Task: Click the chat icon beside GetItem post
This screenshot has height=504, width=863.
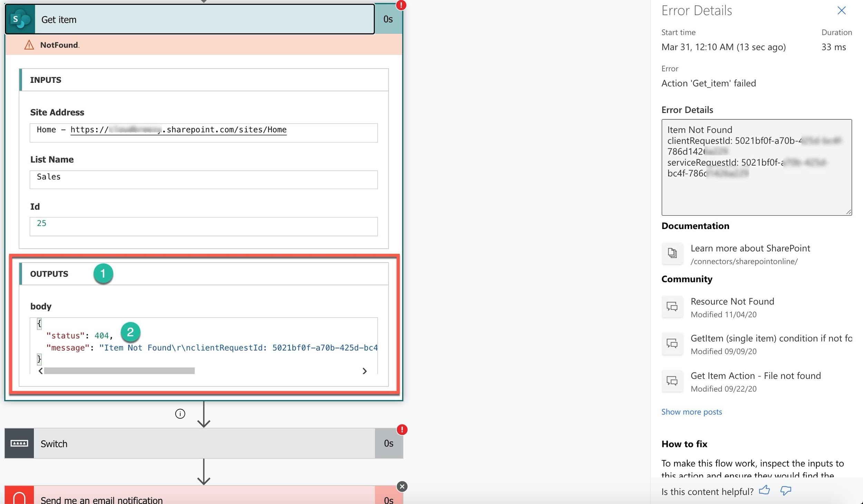Action: 672,344
